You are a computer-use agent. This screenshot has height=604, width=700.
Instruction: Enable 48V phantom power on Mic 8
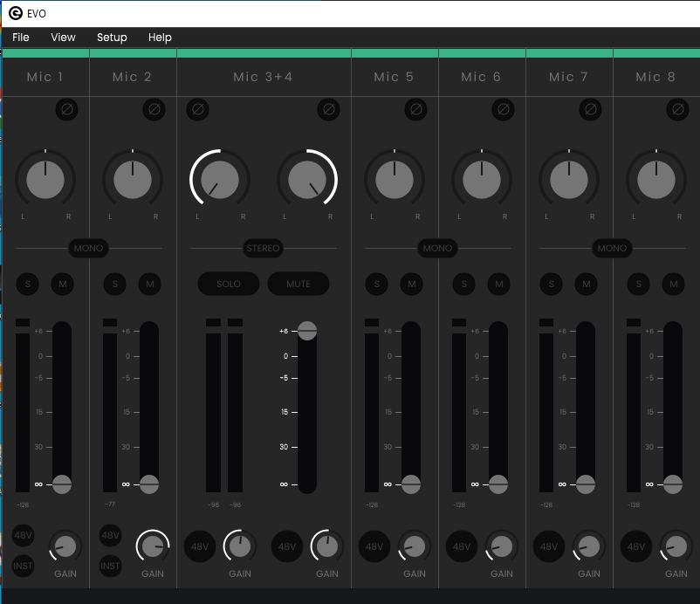coord(636,546)
